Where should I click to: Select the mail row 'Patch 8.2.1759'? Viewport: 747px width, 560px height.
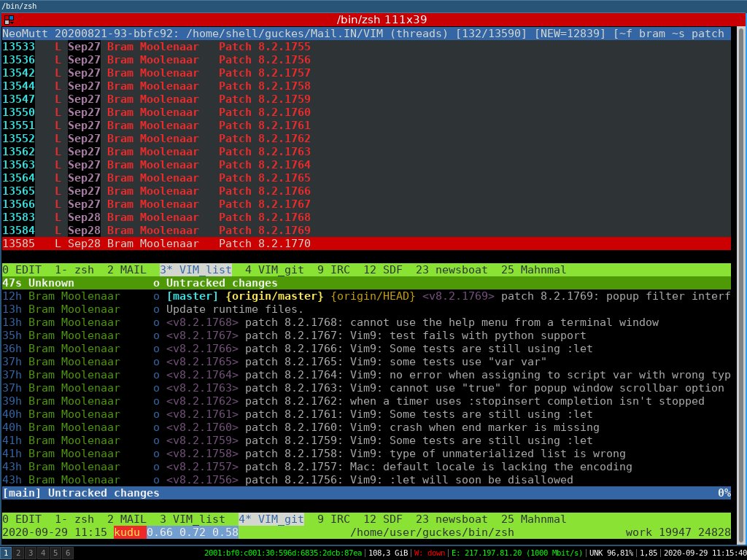[x=366, y=99]
